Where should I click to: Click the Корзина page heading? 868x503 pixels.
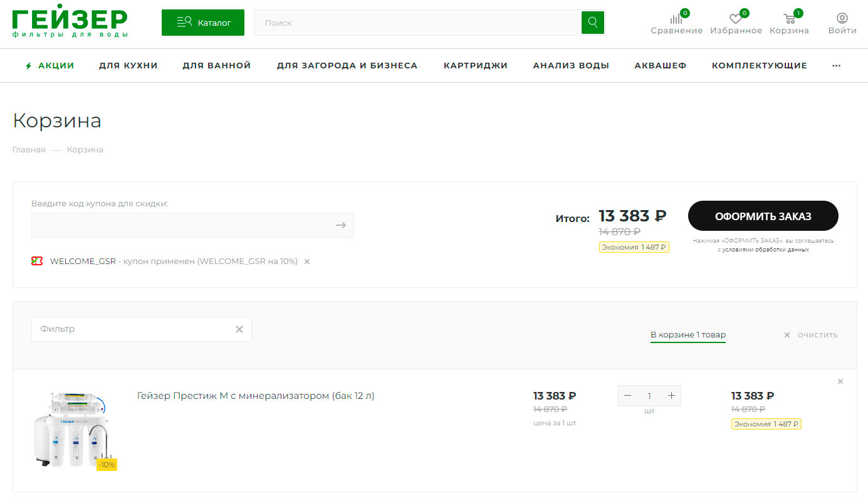click(x=57, y=120)
